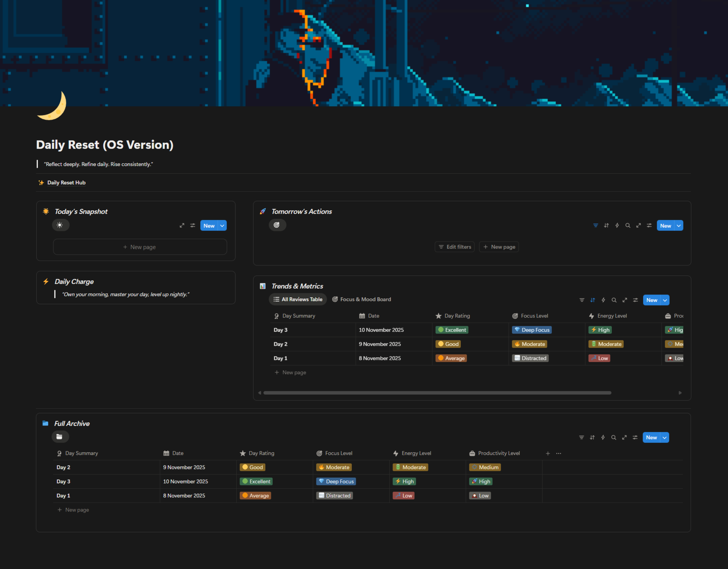Click sort icon in Trends & Metrics toolbar

point(592,300)
